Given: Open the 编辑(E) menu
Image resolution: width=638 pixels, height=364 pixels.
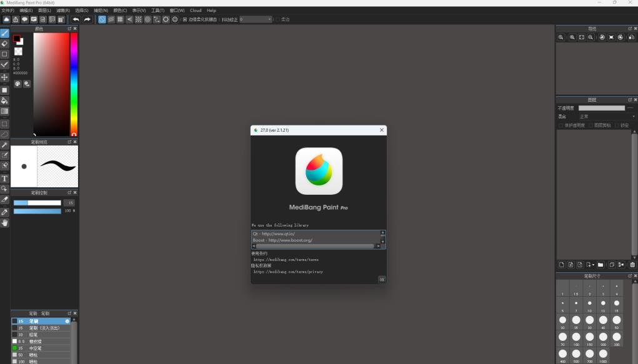Looking at the screenshot, I should (x=26, y=11).
